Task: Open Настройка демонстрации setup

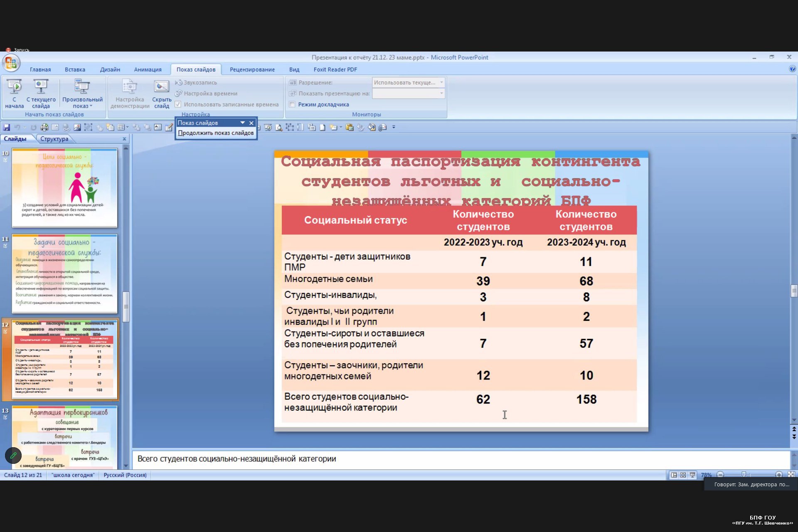Action: click(130, 94)
